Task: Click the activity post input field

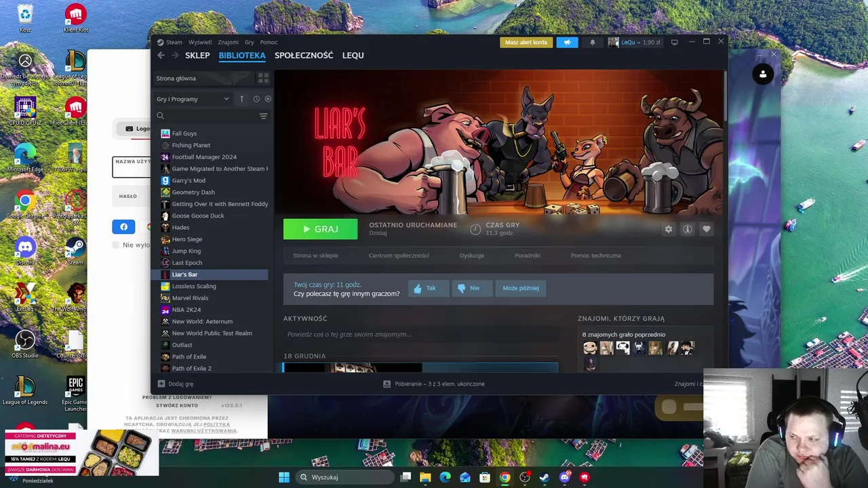Action: pyautogui.click(x=421, y=334)
